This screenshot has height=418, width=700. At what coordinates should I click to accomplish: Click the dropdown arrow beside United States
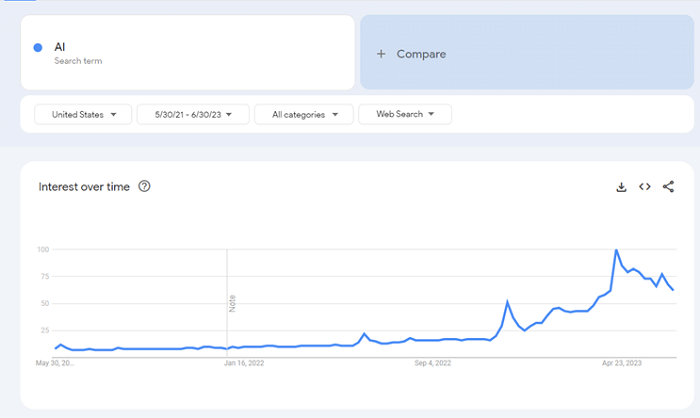113,115
